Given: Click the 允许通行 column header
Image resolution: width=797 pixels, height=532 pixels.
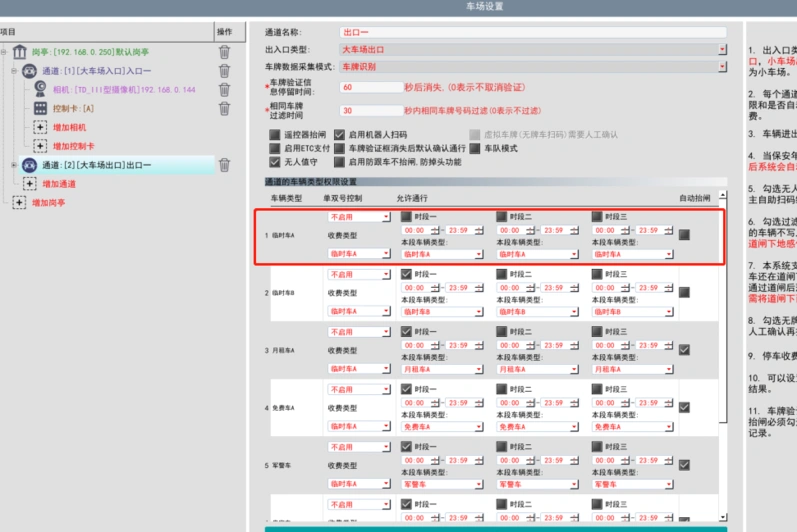Looking at the screenshot, I should click(412, 198).
